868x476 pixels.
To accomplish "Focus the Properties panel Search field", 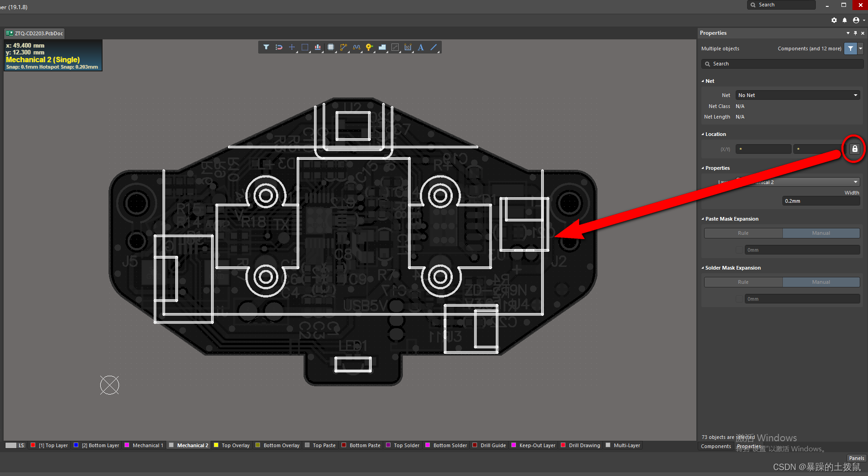I will pos(782,64).
